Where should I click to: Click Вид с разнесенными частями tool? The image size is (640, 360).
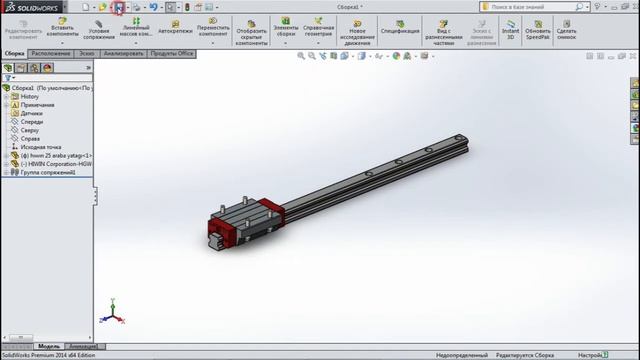443,32
